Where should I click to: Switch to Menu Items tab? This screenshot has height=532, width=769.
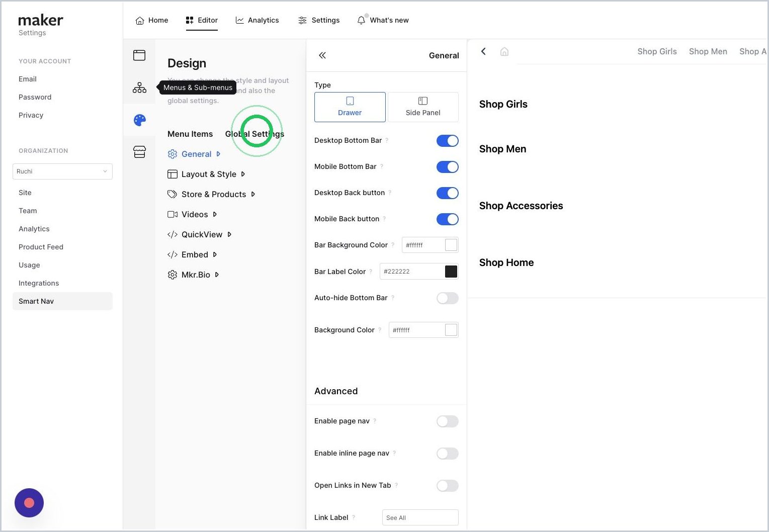point(190,134)
